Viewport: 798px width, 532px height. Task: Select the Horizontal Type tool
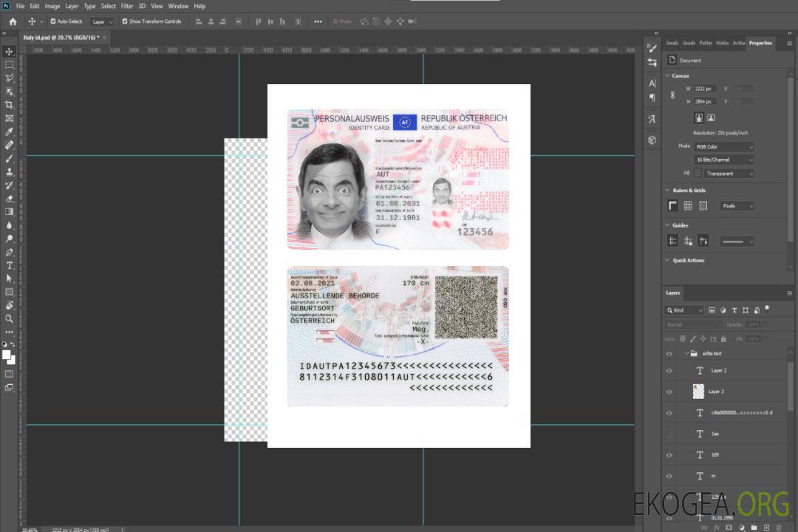tap(9, 265)
